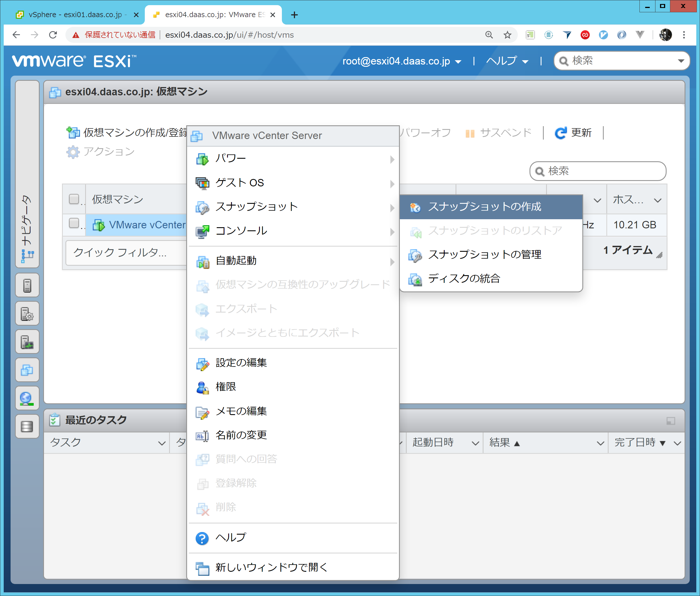Choose 設定の編集 from context menu
Image resolution: width=700 pixels, height=596 pixels.
tap(293, 363)
